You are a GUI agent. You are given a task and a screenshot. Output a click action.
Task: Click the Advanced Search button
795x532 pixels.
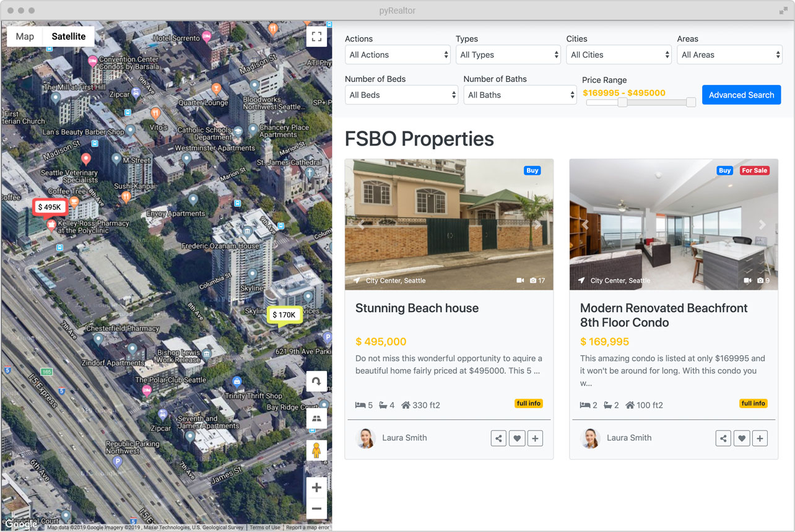(x=741, y=95)
